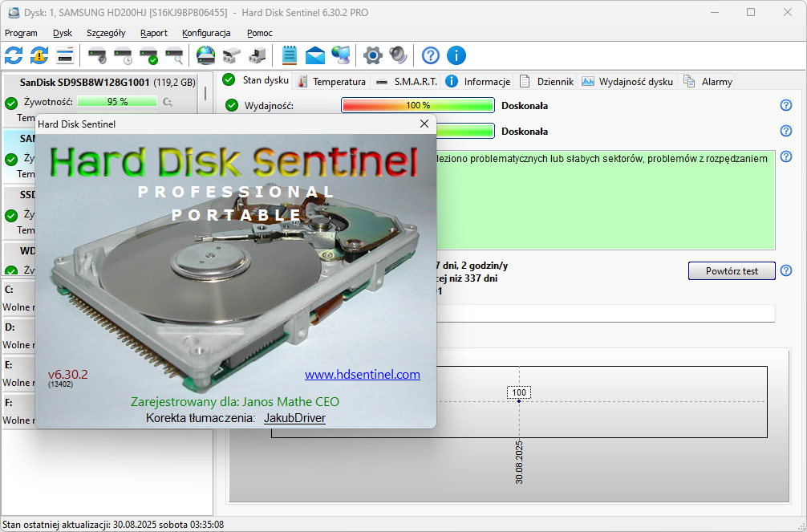Open the Konfiguracja menu
The width and height of the screenshot is (807, 532).
coord(206,33)
